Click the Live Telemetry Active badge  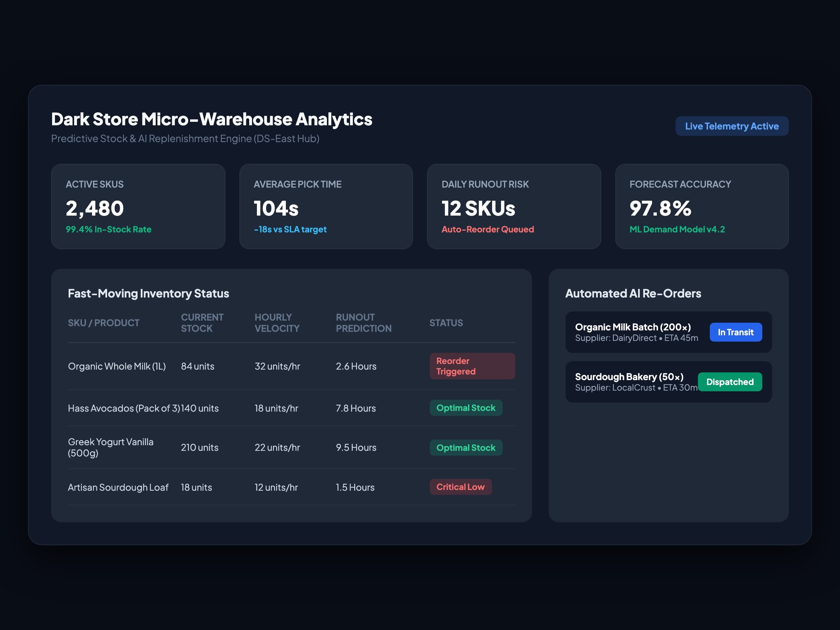tap(732, 126)
